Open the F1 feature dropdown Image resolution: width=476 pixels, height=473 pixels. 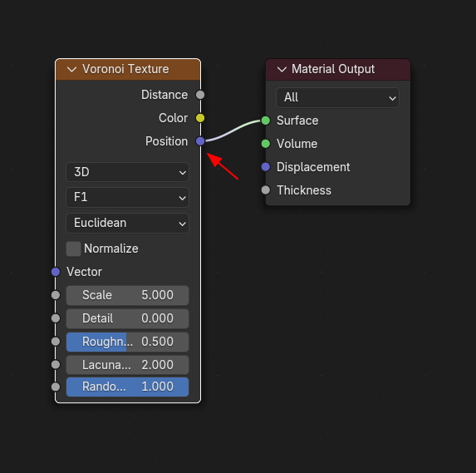tap(127, 198)
